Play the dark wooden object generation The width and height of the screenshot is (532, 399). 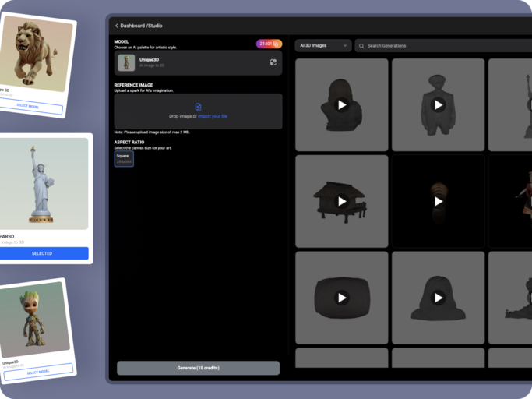438,201
